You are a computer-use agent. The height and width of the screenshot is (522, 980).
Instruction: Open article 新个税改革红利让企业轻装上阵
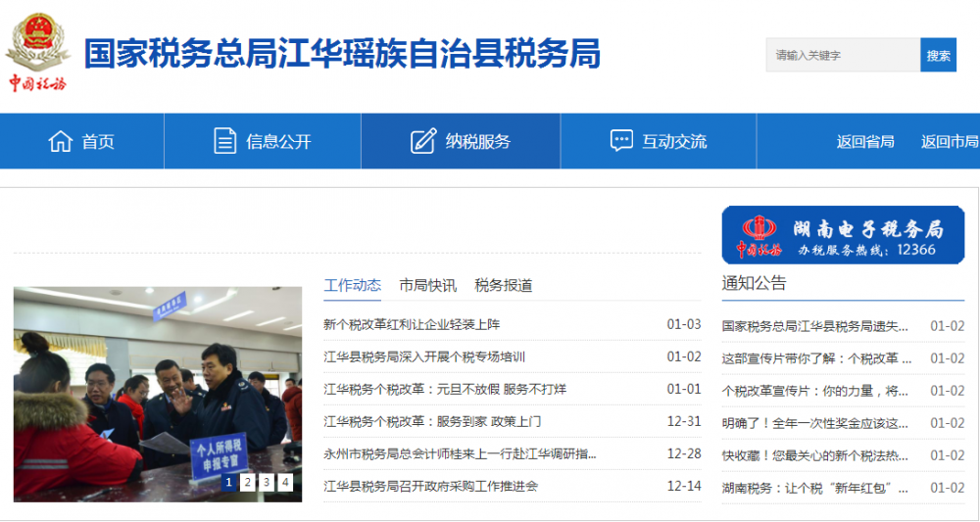tap(412, 325)
